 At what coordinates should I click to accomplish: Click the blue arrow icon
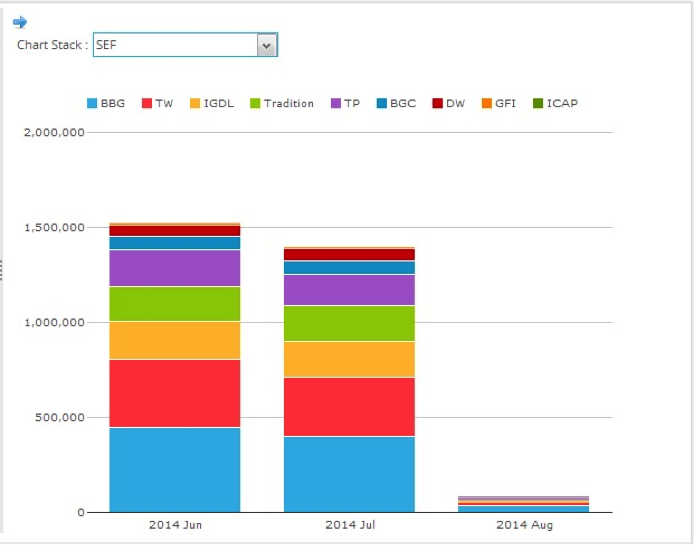pyautogui.click(x=20, y=21)
